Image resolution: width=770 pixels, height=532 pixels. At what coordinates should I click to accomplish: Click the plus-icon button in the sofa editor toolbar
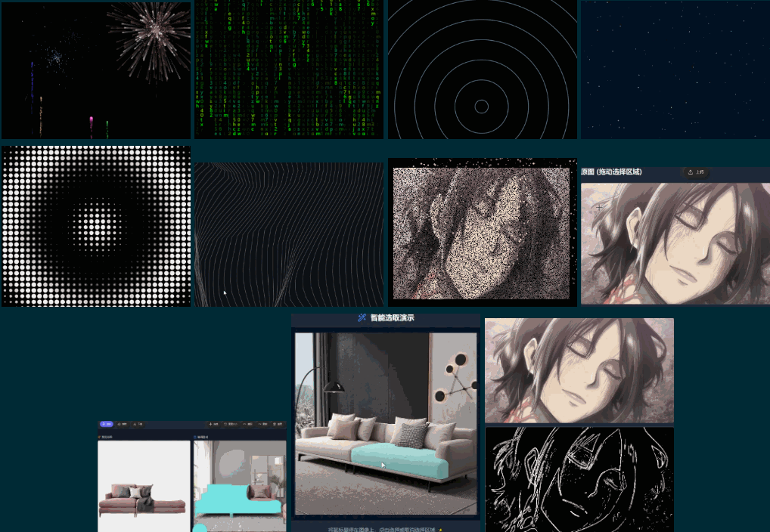213,424
